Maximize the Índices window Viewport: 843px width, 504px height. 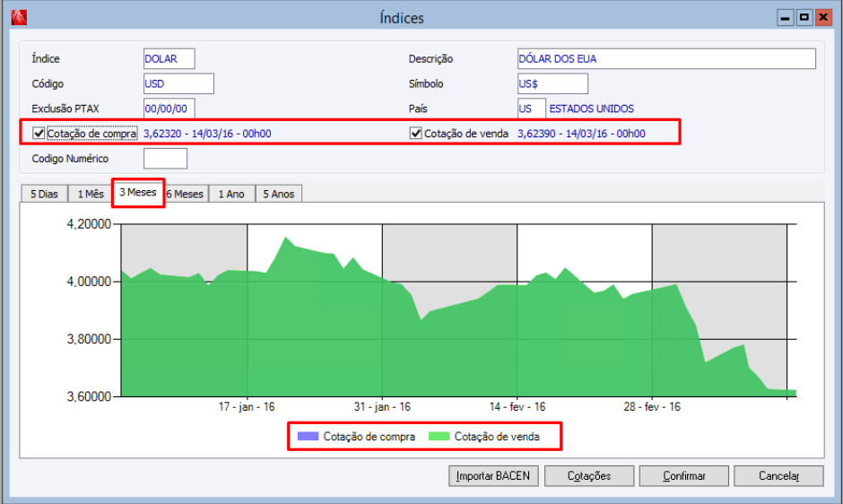pyautogui.click(x=804, y=18)
